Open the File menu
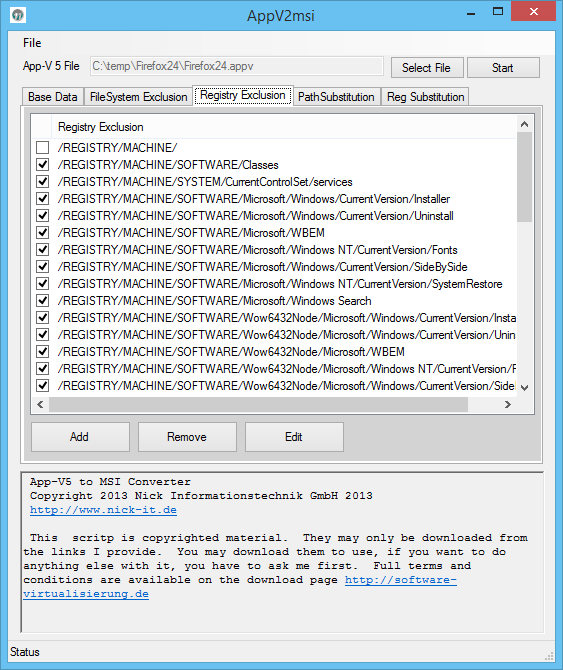 [32, 43]
